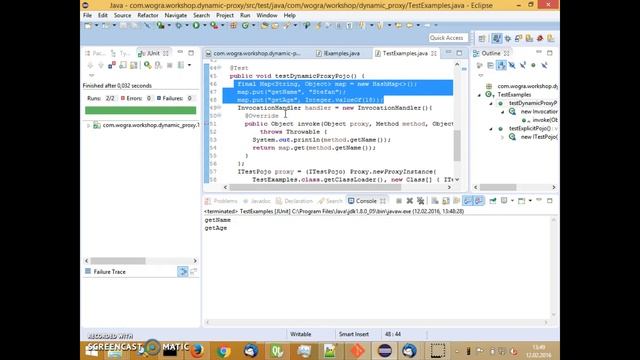Collapse TestExamples node in Outline
The width and height of the screenshot is (640, 360).
coord(480,95)
